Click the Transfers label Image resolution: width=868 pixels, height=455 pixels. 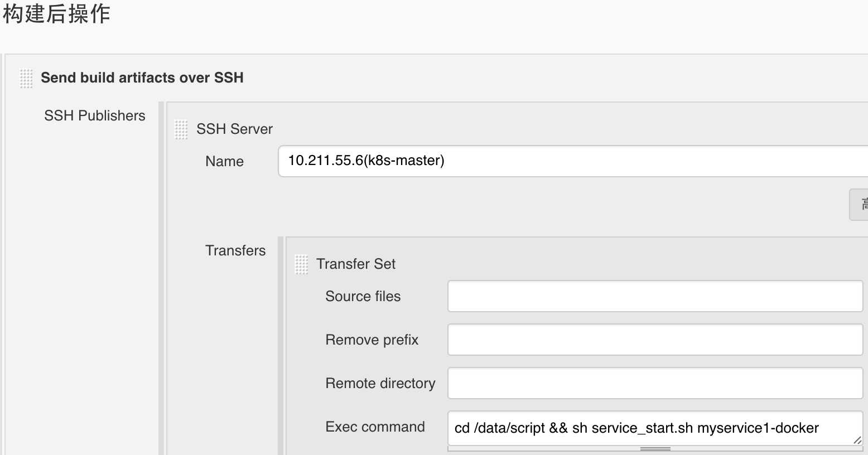coord(235,250)
